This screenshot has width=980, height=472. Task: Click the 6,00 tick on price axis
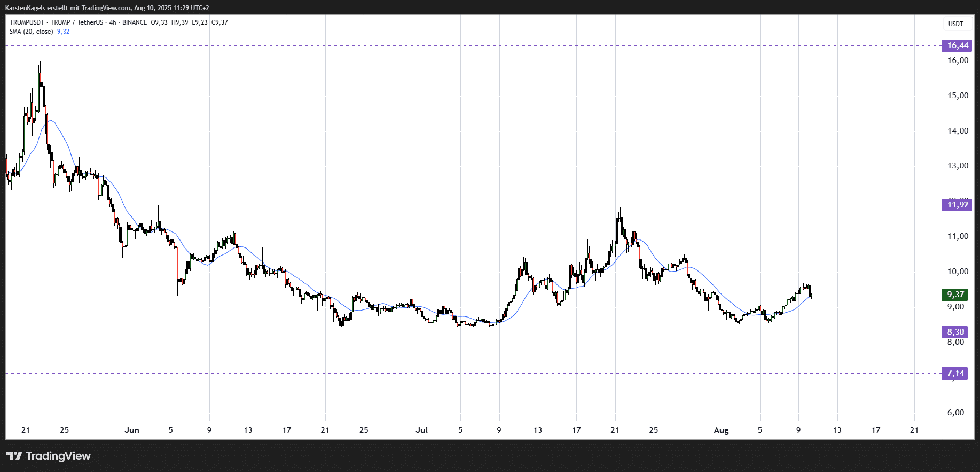click(x=955, y=413)
